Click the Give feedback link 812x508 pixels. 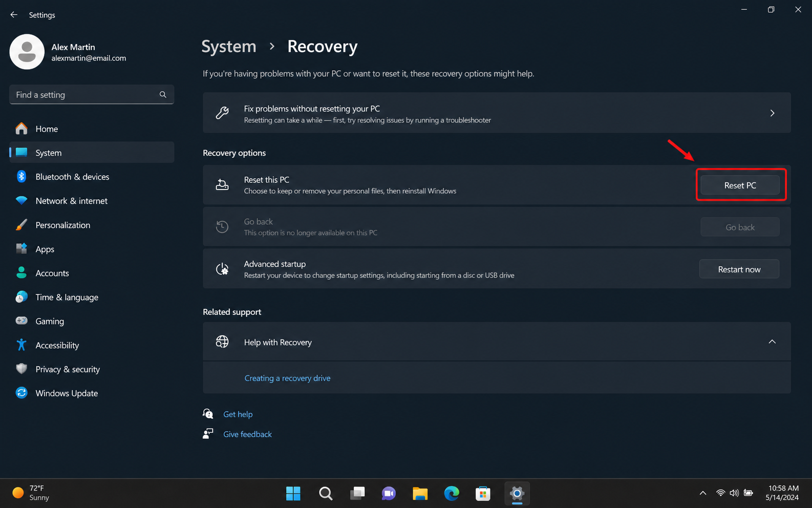click(248, 434)
